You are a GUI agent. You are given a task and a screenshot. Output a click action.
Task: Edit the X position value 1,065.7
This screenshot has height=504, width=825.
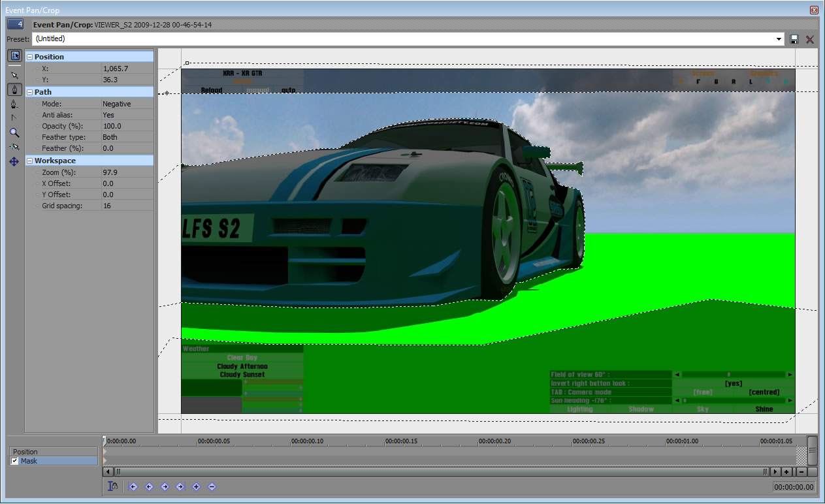[127, 69]
